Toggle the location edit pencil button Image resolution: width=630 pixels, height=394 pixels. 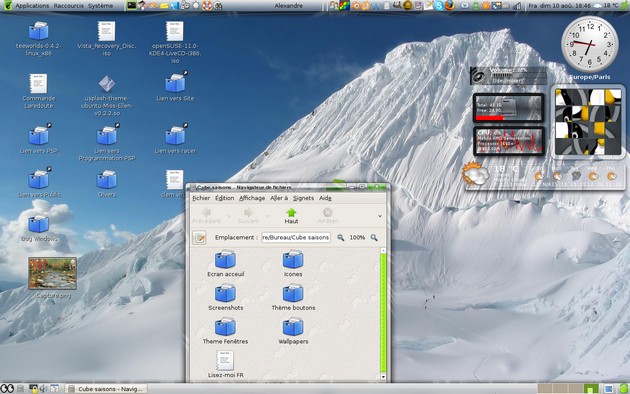pos(199,237)
